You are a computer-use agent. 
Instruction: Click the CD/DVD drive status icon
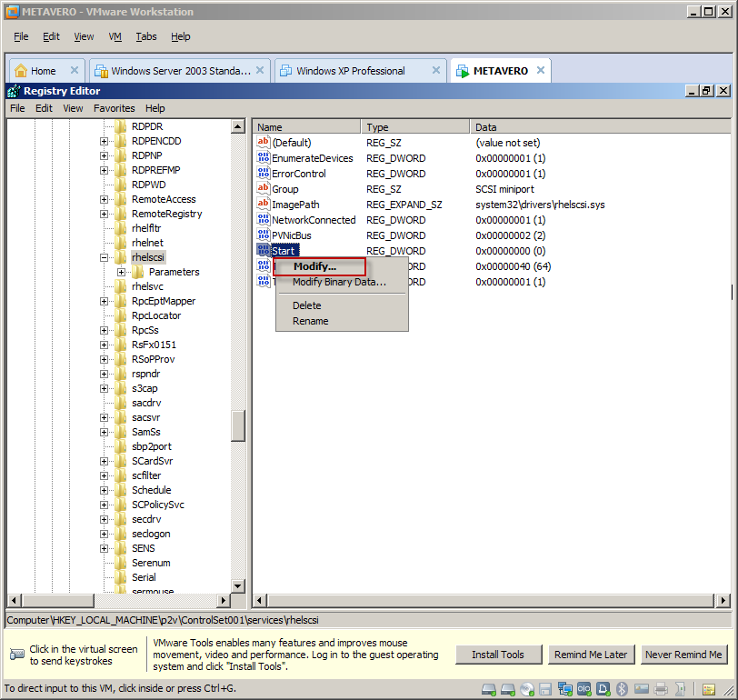pyautogui.click(x=527, y=689)
